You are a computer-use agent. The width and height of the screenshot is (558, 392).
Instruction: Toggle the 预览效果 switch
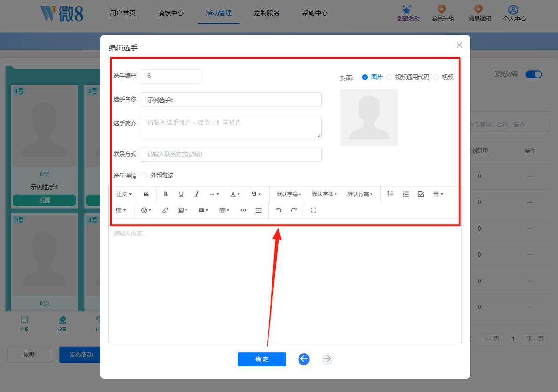pyautogui.click(x=534, y=74)
